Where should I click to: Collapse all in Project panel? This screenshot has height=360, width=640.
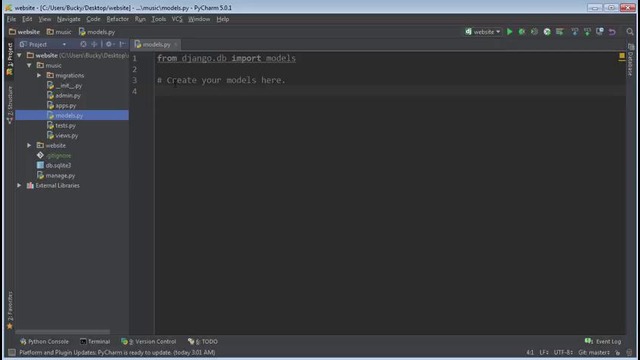[x=94, y=44]
